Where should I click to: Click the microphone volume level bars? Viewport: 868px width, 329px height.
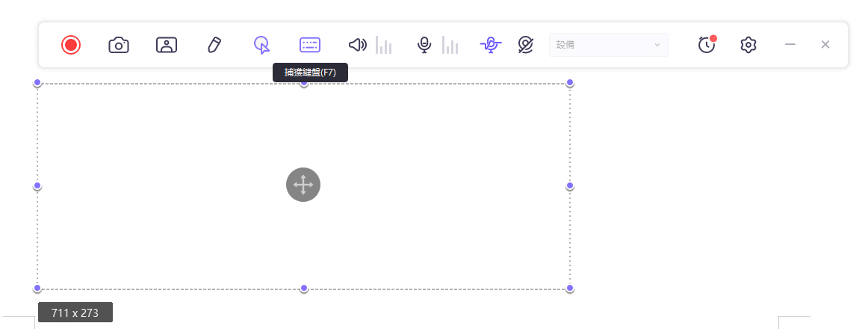[450, 46]
